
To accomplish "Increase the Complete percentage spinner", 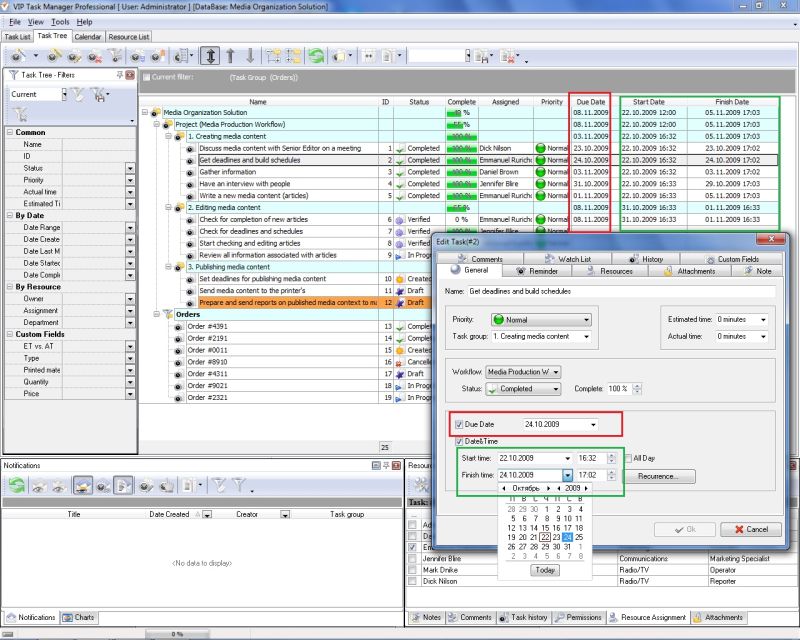I will [x=637, y=386].
